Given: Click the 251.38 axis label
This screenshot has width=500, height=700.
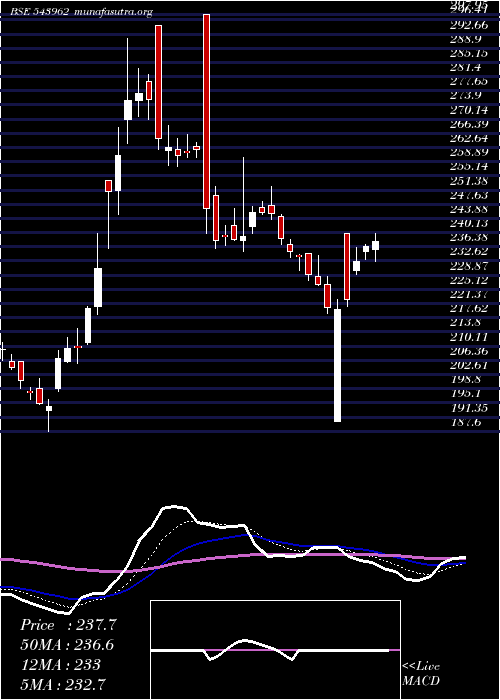Looking at the screenshot, I should click(x=469, y=180).
